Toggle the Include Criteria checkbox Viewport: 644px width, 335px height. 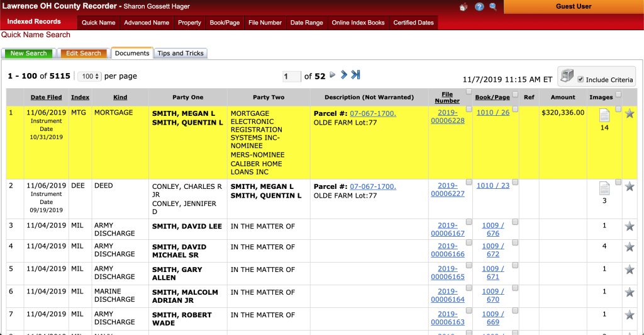point(580,79)
